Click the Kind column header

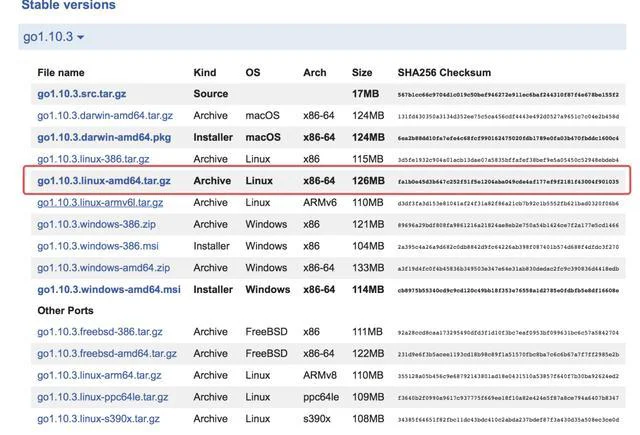tap(204, 73)
